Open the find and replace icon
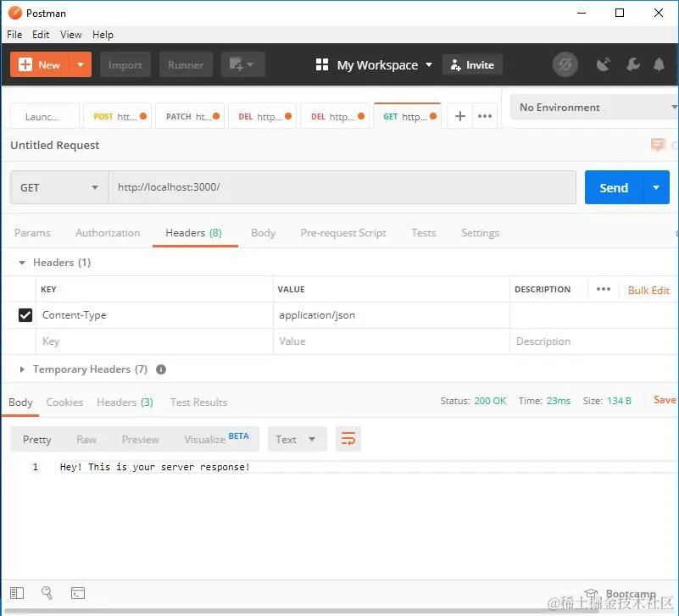Screen dimensions: 679x616 point(47,592)
